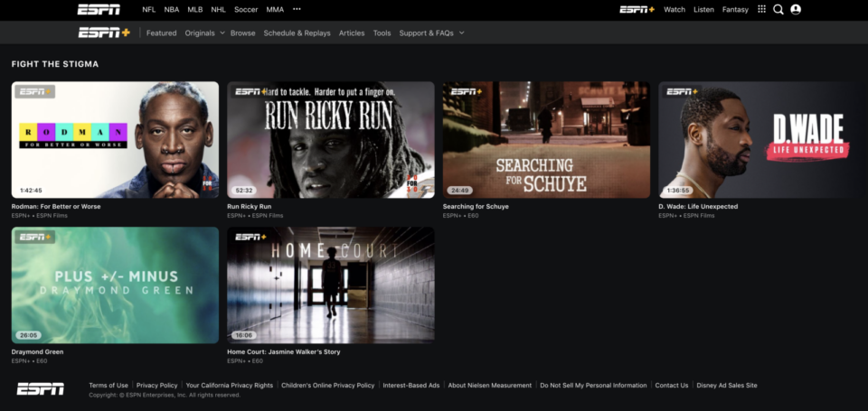Go to the Featured tab
The height and width of the screenshot is (411, 868).
click(x=162, y=33)
